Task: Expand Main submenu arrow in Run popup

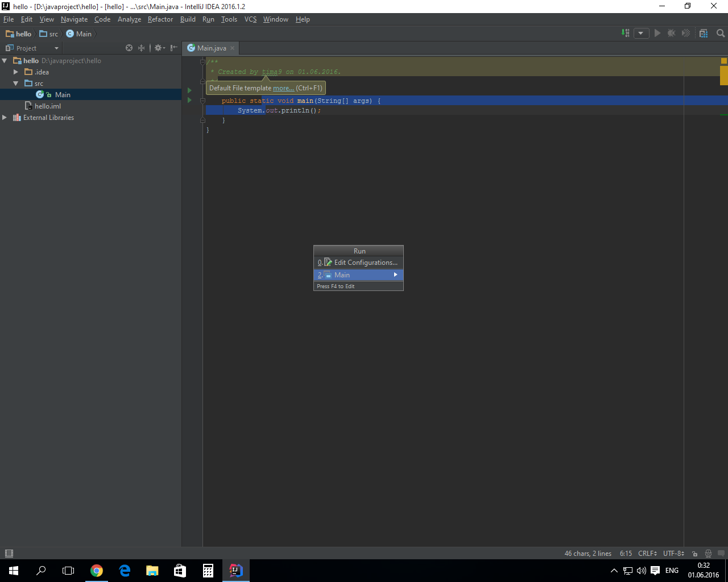Action: click(395, 275)
